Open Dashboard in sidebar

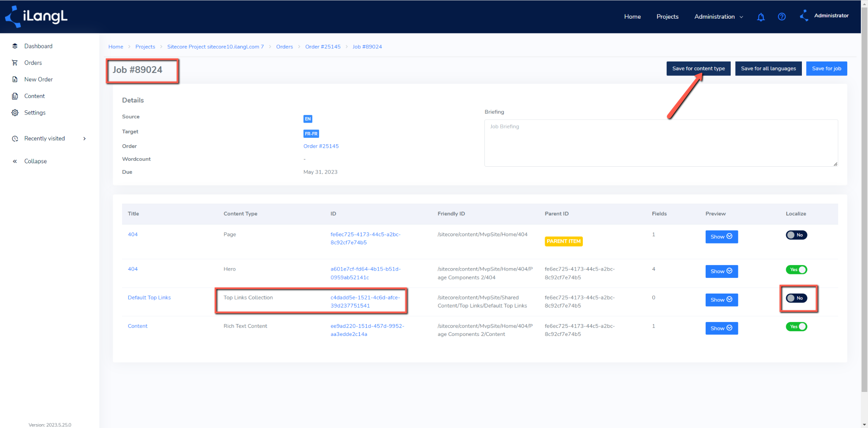click(x=39, y=46)
